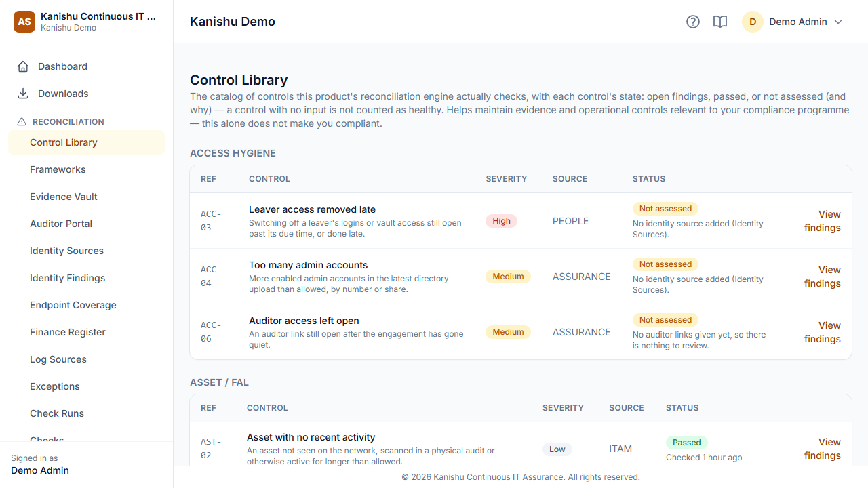Click the Downloads arrow icon

click(23, 94)
